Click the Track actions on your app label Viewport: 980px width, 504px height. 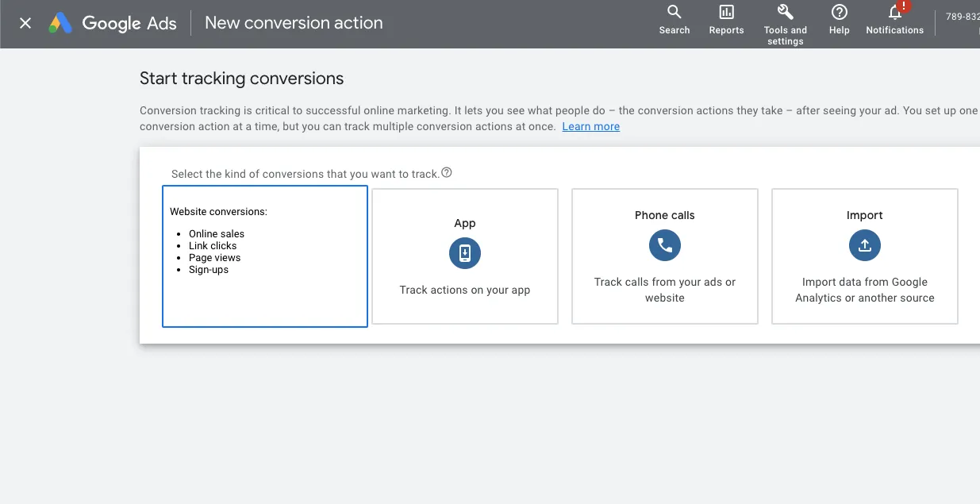464,290
